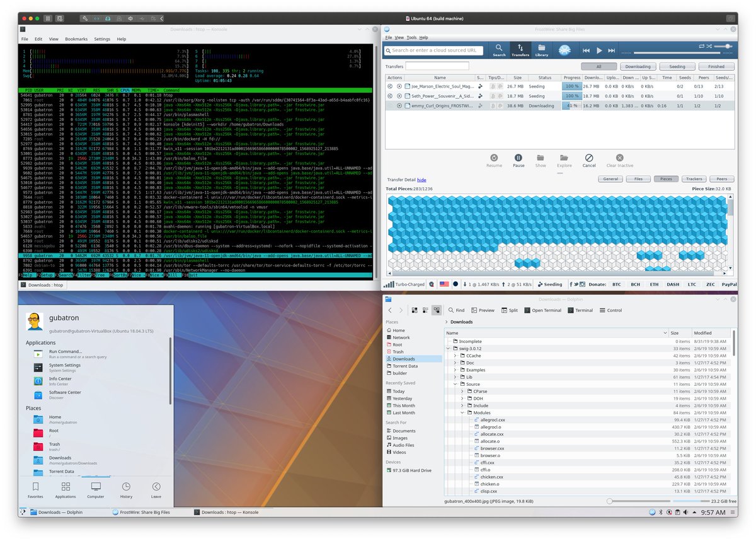Switch to Files tab in Transfer Detail
Screen dimensions: 756x541
pyautogui.click(x=638, y=179)
